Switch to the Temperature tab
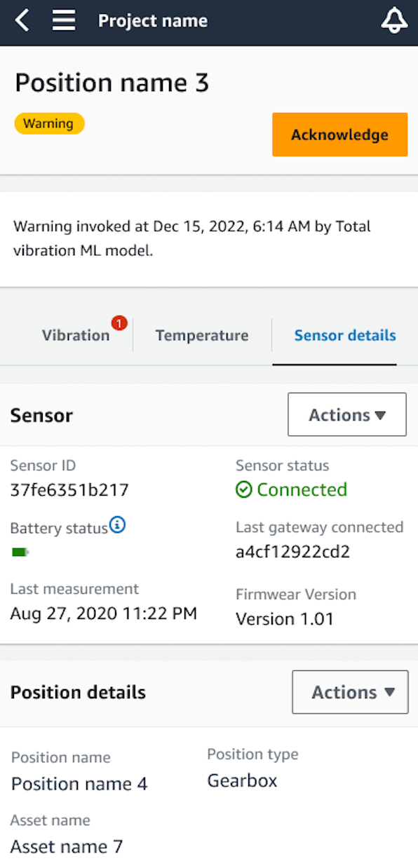 (x=202, y=335)
